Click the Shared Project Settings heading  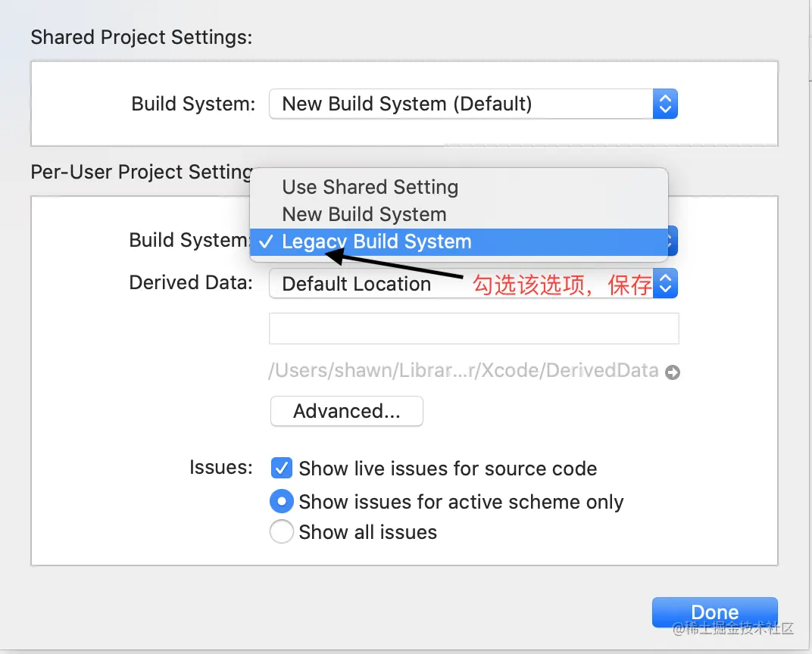(x=141, y=37)
